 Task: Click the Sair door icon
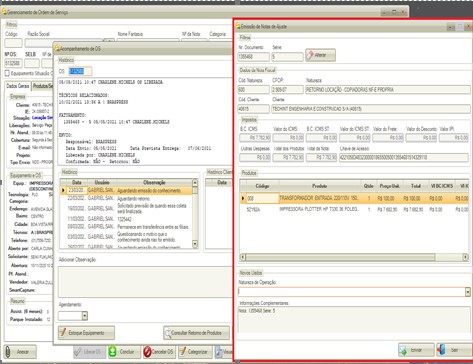pyautogui.click(x=441, y=350)
